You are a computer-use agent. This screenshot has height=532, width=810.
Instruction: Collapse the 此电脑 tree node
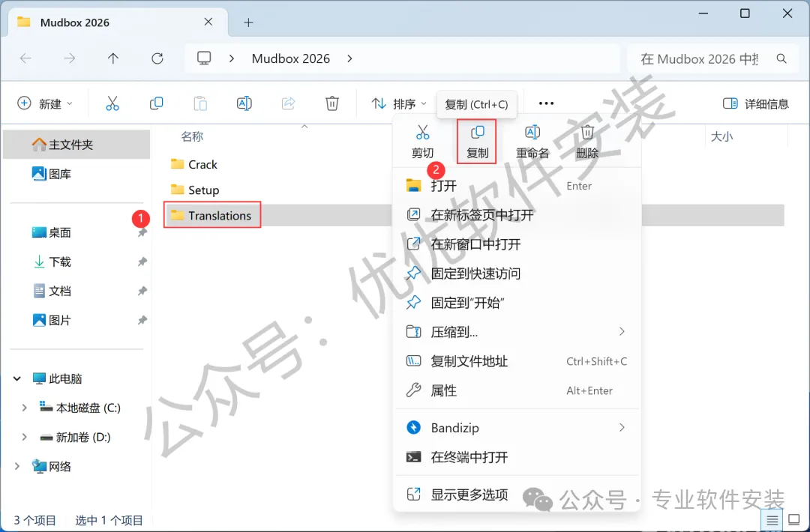click(x=17, y=378)
